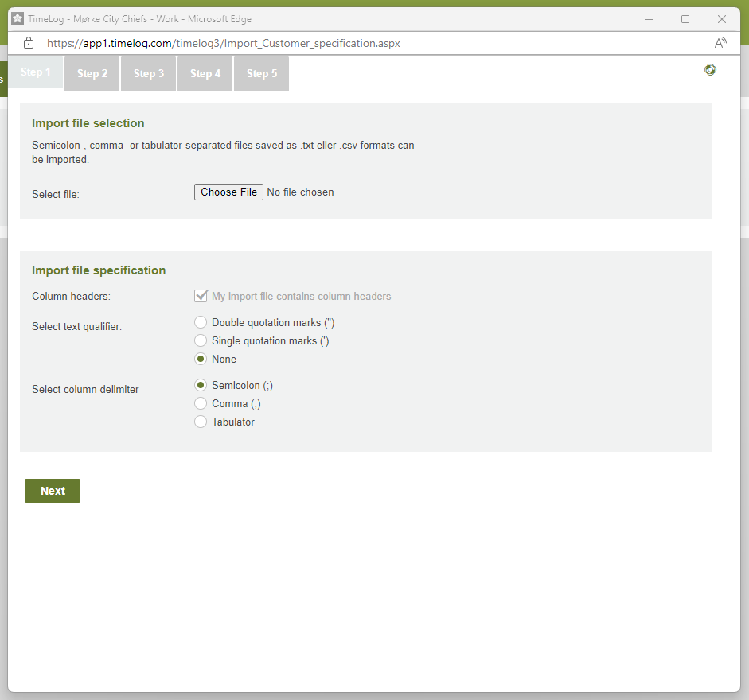
Task: Open the lifebuoy help icon
Action: (x=710, y=70)
